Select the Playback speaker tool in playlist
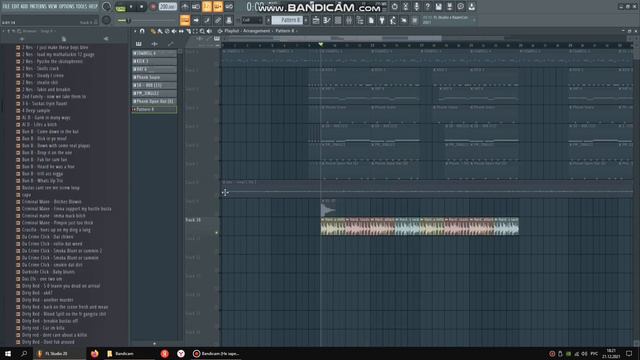The width and height of the screenshot is (640, 360). [209, 31]
